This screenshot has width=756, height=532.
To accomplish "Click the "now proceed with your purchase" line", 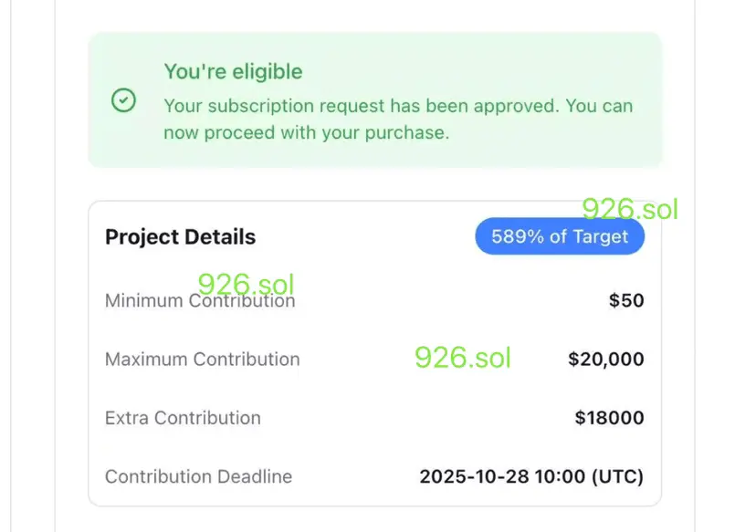I will (306, 132).
